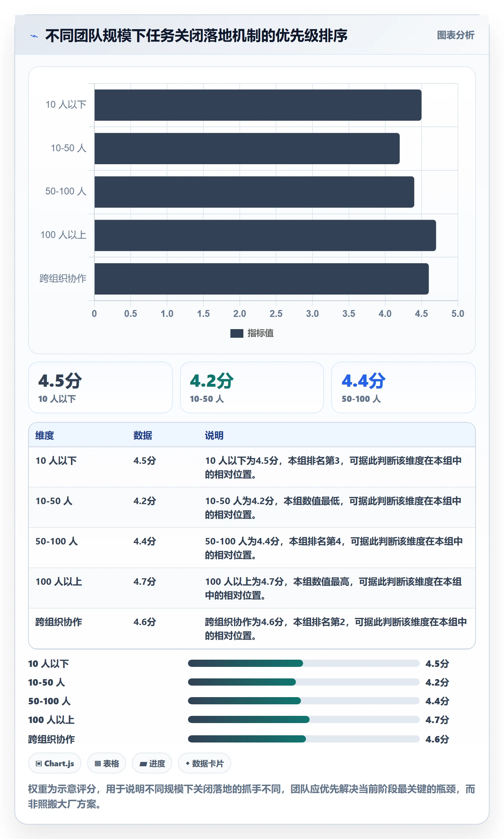This screenshot has width=504, height=839.
Task: Click the table description containing 本组排名第4
Action: (334, 548)
